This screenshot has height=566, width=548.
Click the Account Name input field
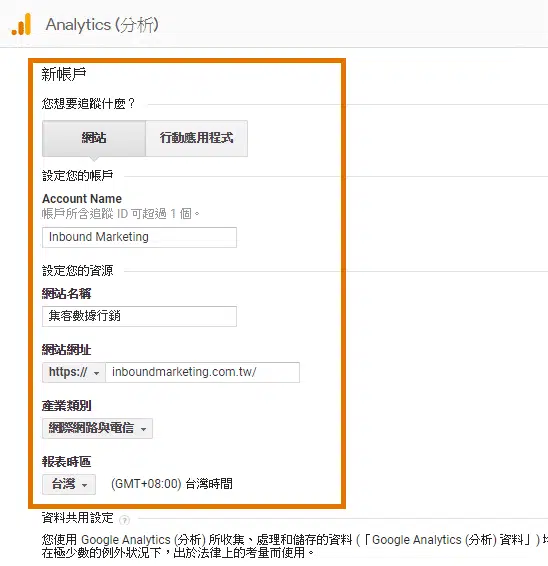point(139,237)
